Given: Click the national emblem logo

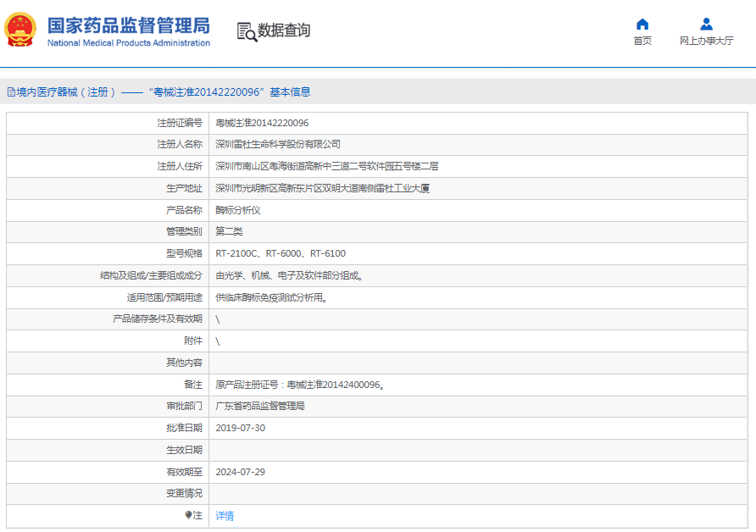Looking at the screenshot, I should [20, 30].
